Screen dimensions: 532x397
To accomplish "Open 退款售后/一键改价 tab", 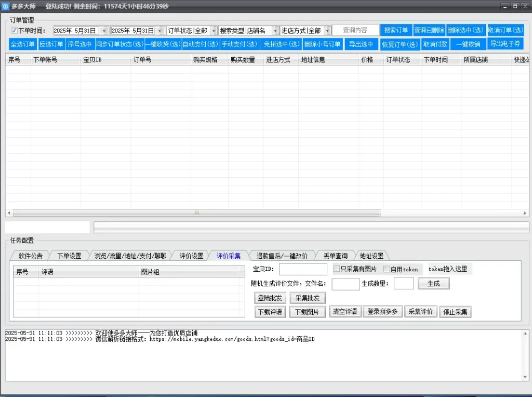I will coord(282,256).
